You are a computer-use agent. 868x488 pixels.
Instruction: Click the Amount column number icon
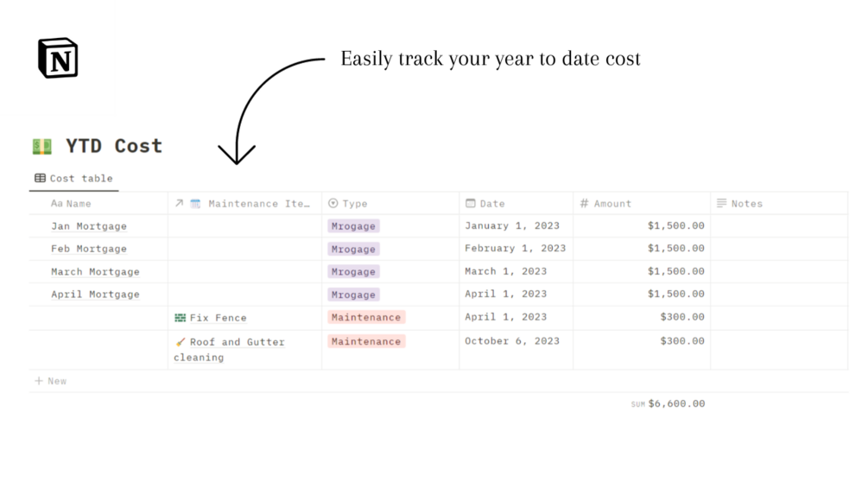tap(584, 203)
